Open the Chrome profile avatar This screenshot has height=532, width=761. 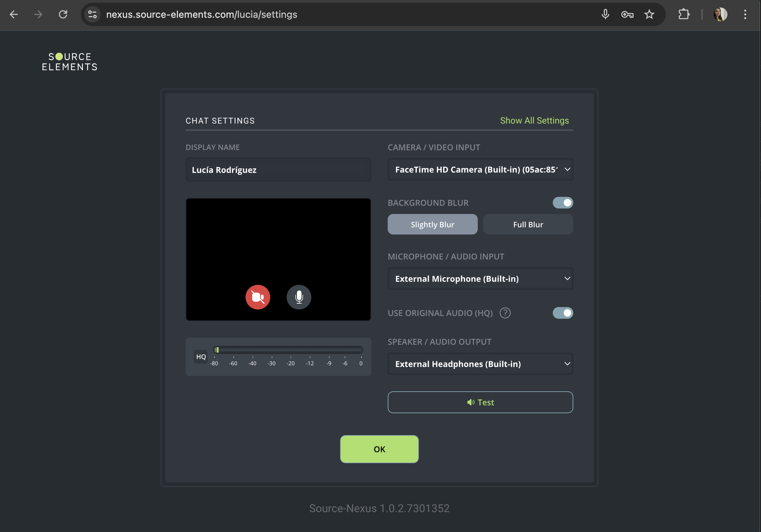(x=720, y=14)
